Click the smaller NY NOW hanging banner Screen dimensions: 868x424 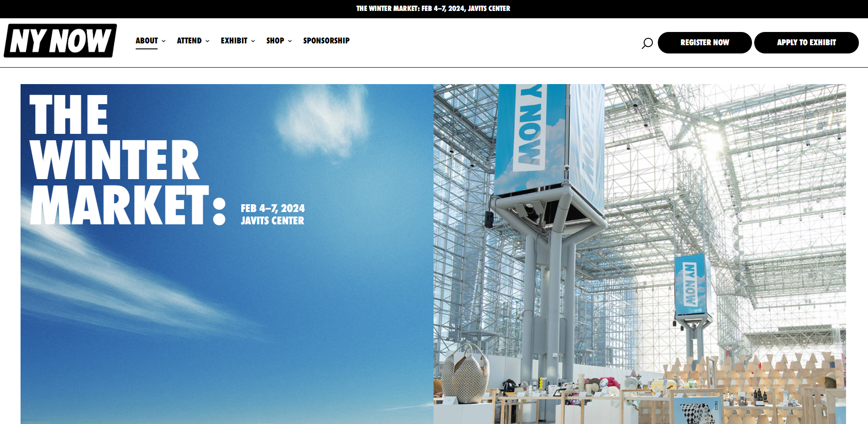pos(689,284)
